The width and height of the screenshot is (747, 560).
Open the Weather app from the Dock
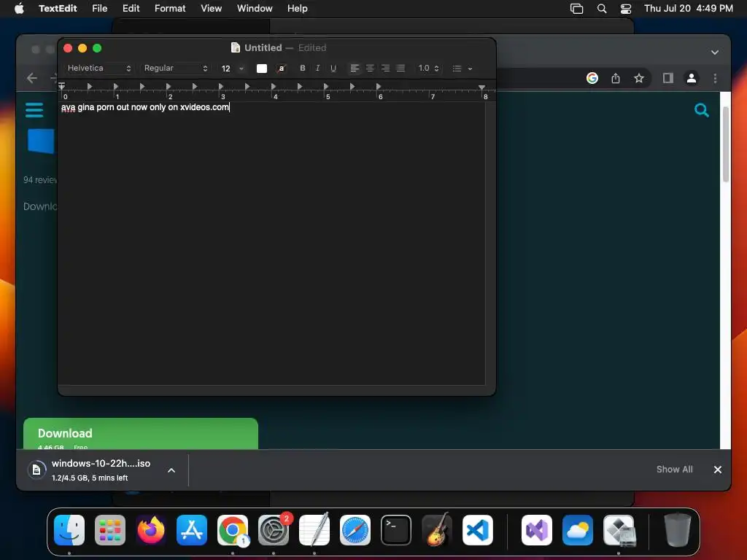(578, 530)
